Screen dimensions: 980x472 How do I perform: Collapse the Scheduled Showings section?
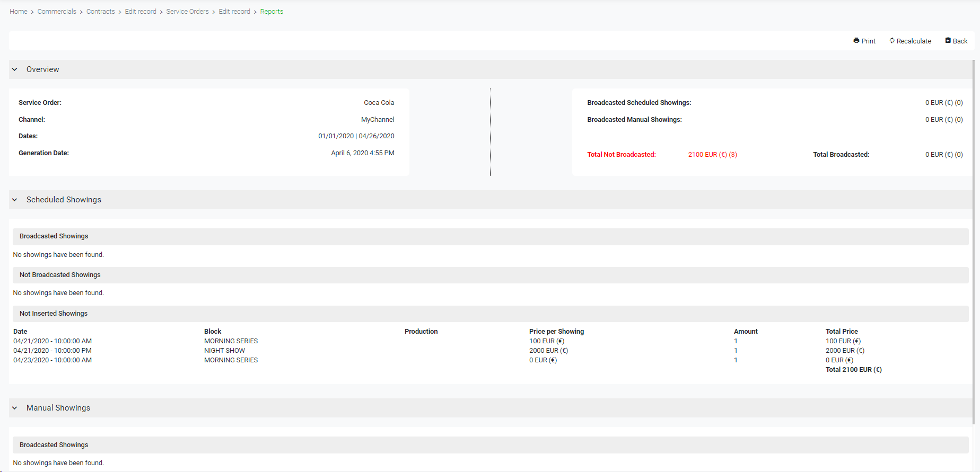click(15, 200)
